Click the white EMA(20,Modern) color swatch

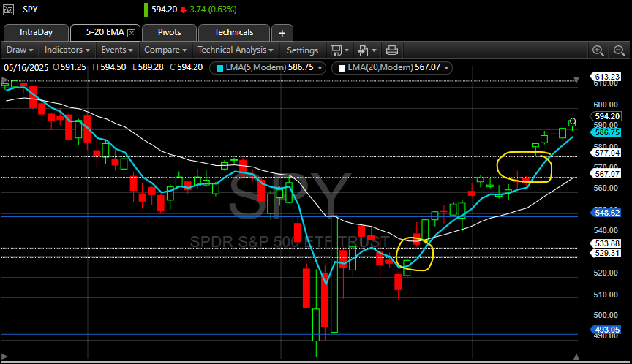coord(341,67)
